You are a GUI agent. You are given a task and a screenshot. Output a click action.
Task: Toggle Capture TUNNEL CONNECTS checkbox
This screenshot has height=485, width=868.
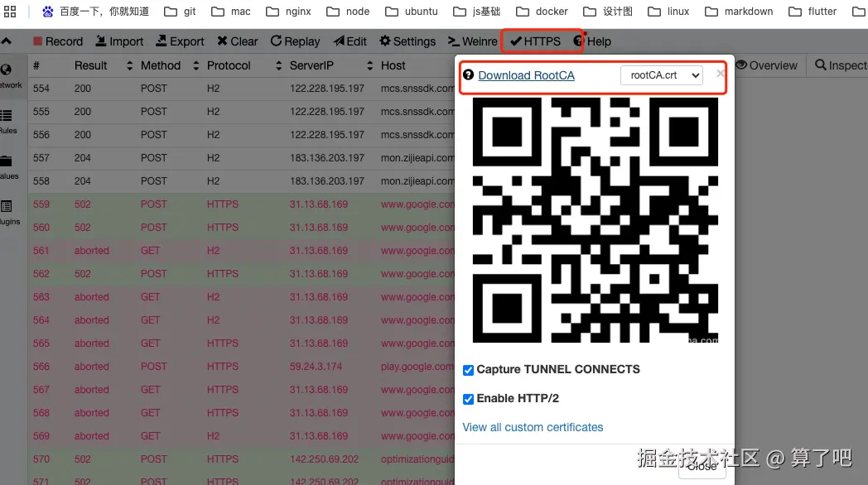(x=468, y=370)
